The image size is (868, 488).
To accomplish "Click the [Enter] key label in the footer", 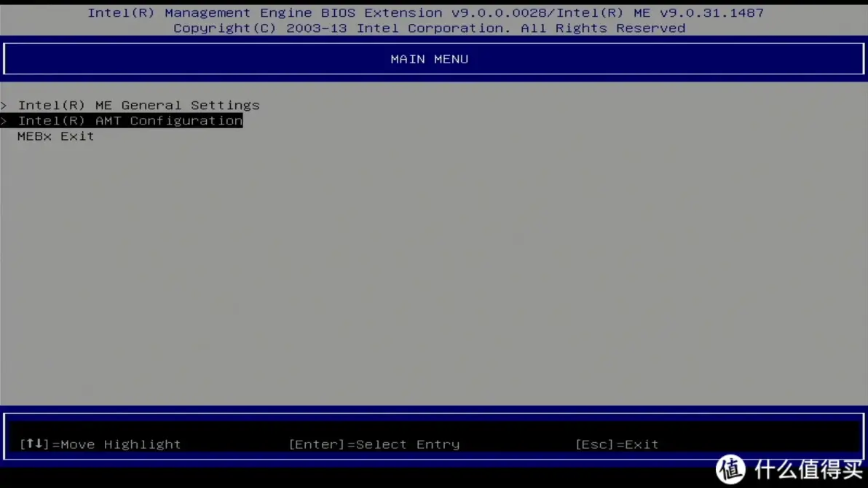I will click(x=316, y=444).
